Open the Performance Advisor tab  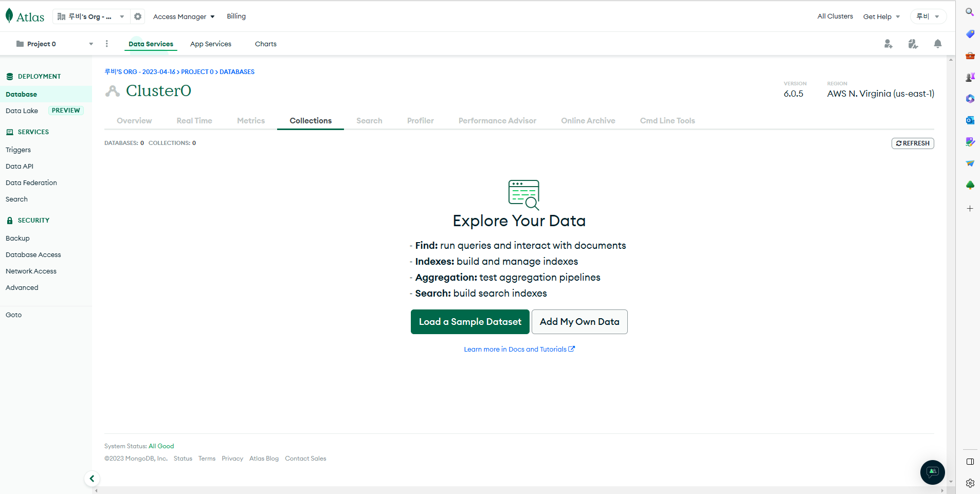pos(497,121)
